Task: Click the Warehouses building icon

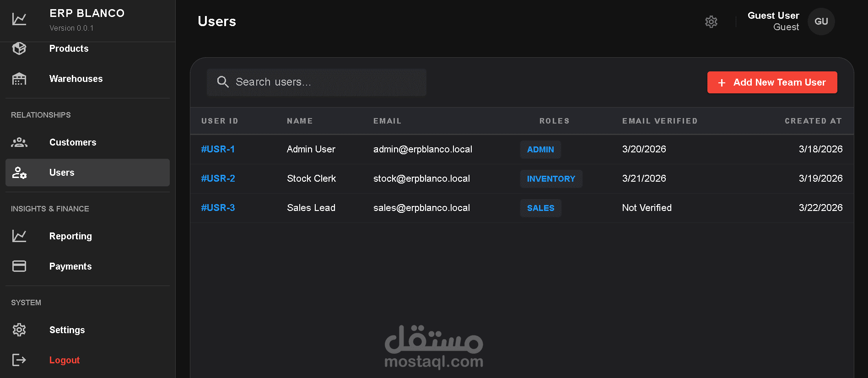Action: pyautogui.click(x=19, y=79)
